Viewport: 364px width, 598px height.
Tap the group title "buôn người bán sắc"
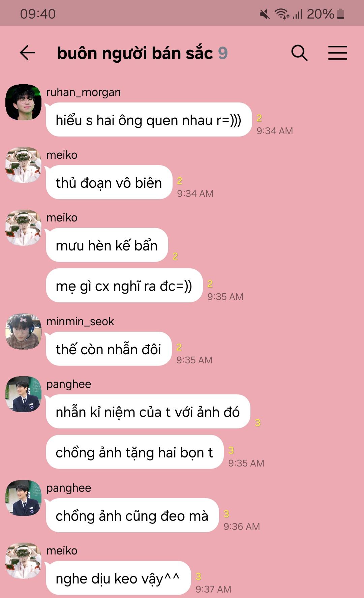pos(135,53)
